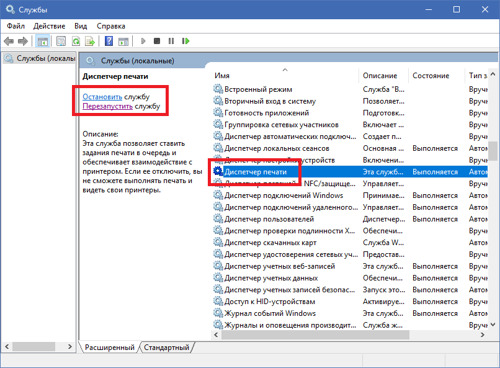500x368 pixels.
Task: Export list using the toolbar icon
Action: [90, 41]
